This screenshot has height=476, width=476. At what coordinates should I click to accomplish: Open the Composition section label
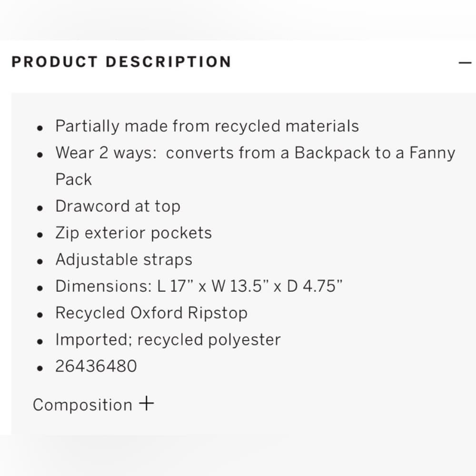[82, 405]
